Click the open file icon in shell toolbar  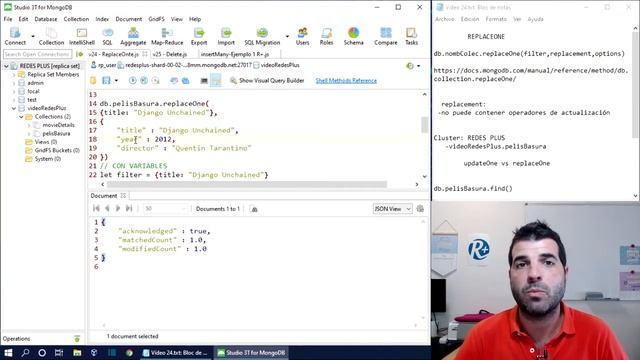93,80
